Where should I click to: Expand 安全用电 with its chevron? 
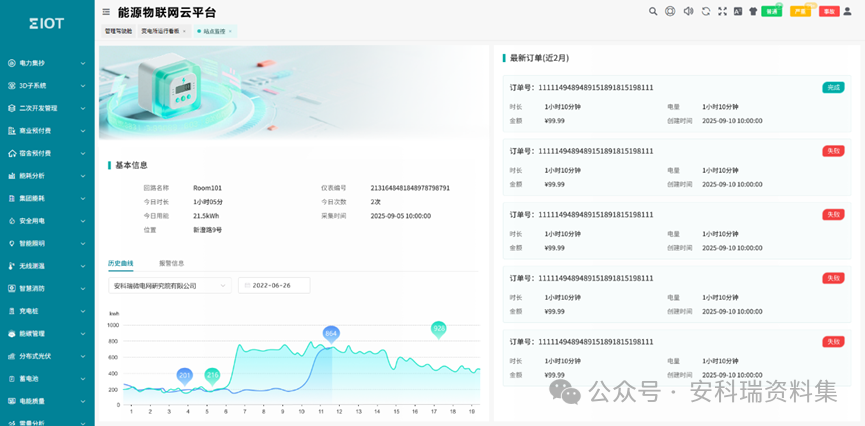[x=83, y=221]
